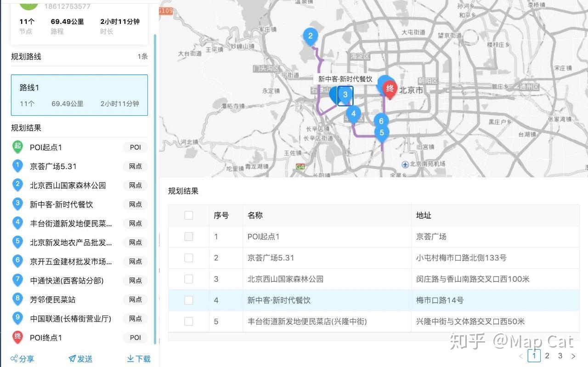Click blue pin 8 beside 芳邻便民菜站
The width and height of the screenshot is (588, 367).
tap(17, 299)
